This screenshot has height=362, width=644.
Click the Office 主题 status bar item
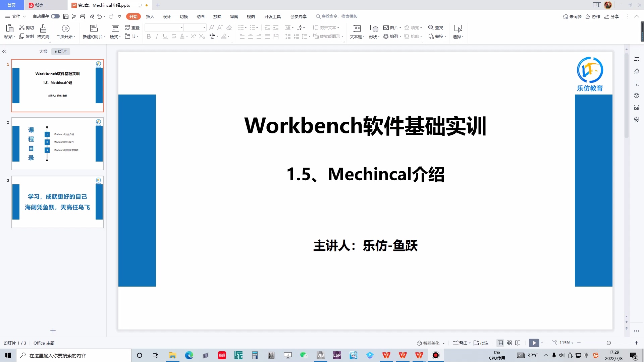tap(44, 343)
